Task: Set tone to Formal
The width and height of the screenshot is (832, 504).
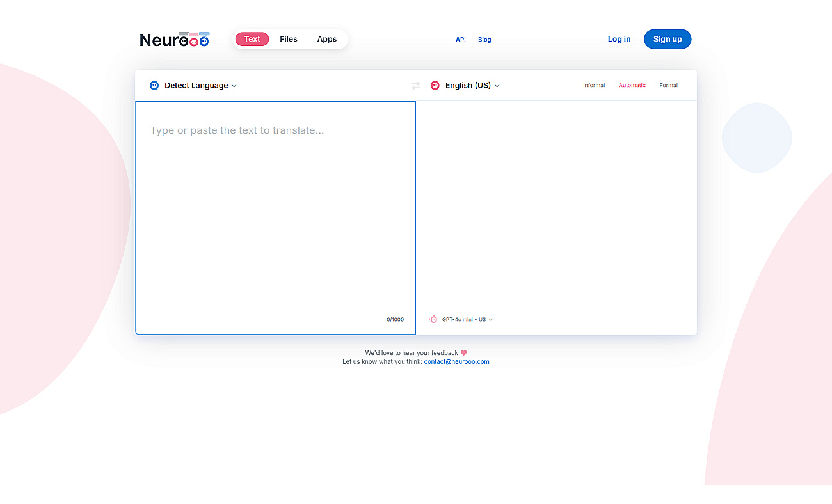Action: (668, 85)
